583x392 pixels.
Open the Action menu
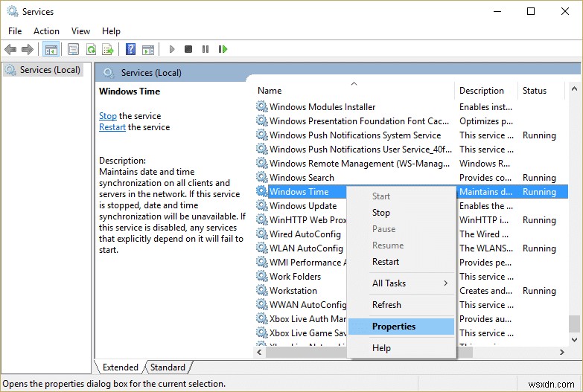(46, 31)
